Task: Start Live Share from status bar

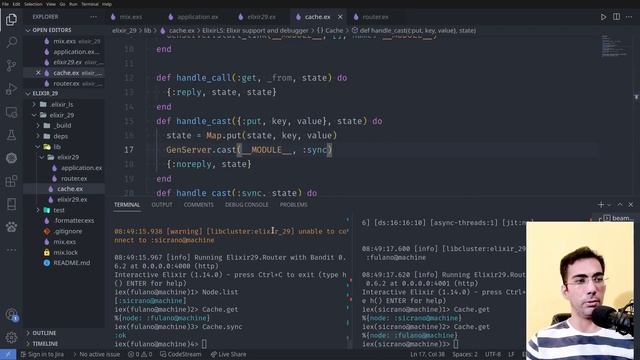Action: 228,354
